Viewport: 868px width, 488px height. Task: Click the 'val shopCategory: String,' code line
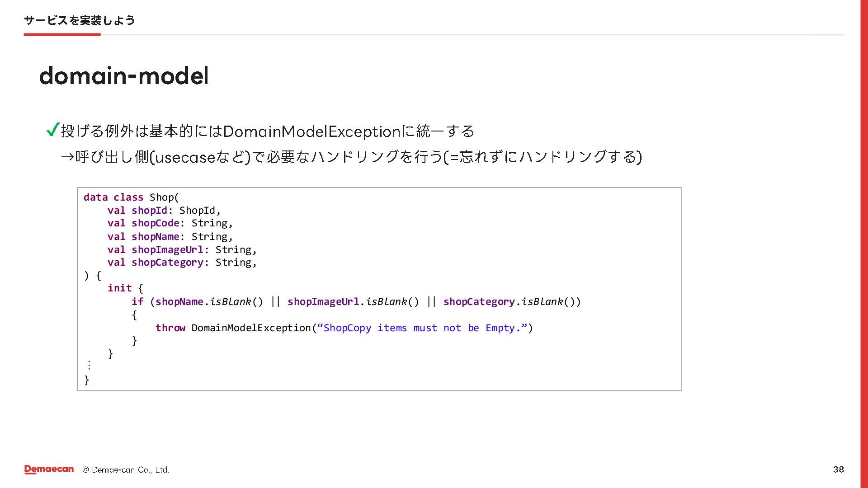[182, 263]
